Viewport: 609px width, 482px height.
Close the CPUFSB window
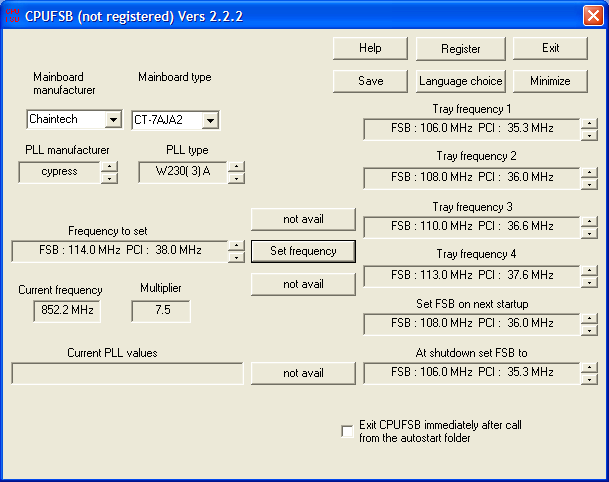tap(593, 16)
